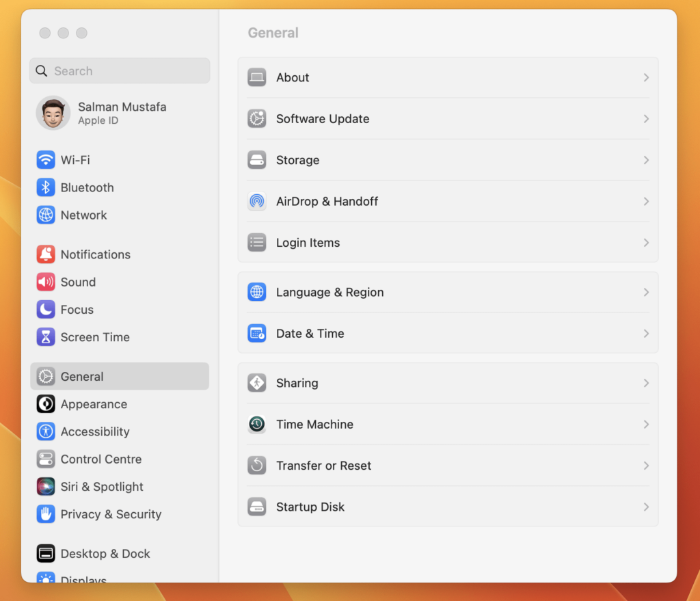Expand the Time Machine chevron
The width and height of the screenshot is (700, 601).
646,424
